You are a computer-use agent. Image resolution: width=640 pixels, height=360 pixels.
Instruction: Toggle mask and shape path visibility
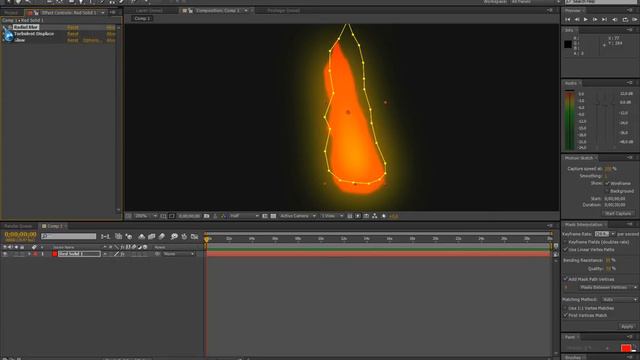171,216
